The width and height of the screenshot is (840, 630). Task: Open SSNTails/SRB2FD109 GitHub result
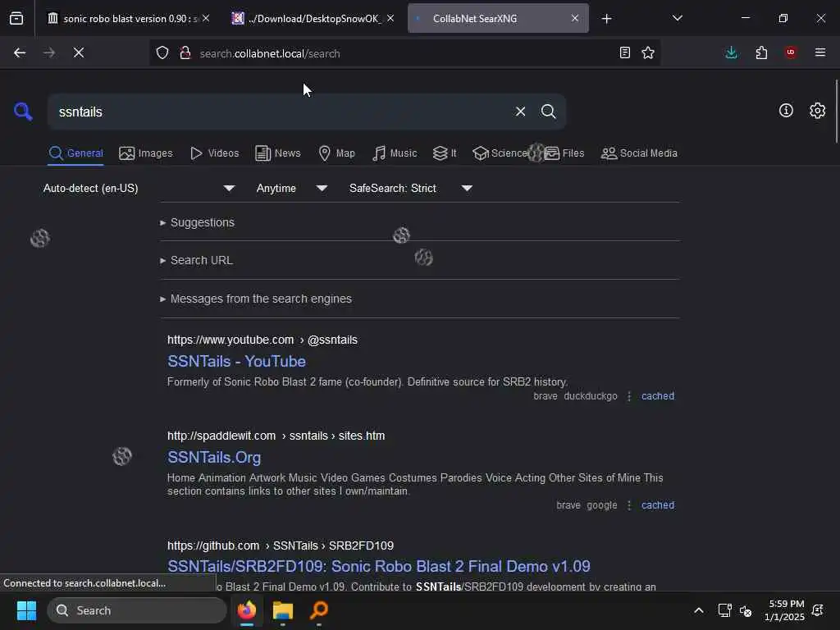(x=379, y=566)
